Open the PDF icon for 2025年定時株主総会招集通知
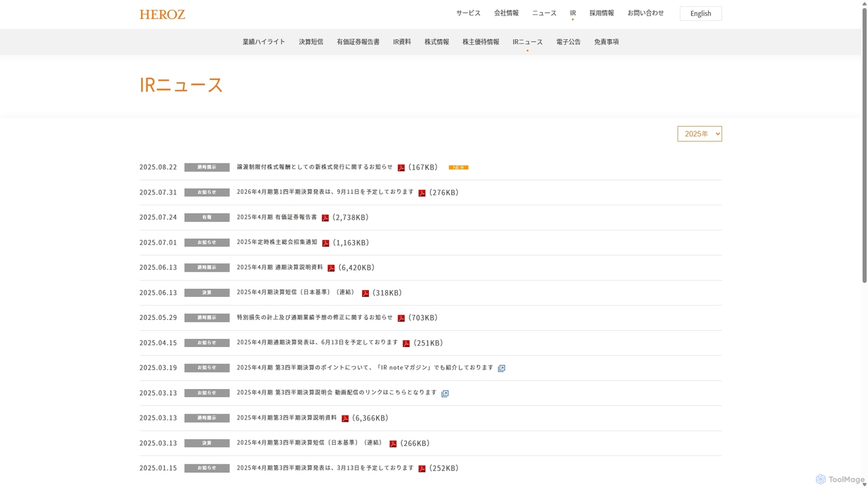The height and width of the screenshot is (488, 868). pyautogui.click(x=325, y=243)
